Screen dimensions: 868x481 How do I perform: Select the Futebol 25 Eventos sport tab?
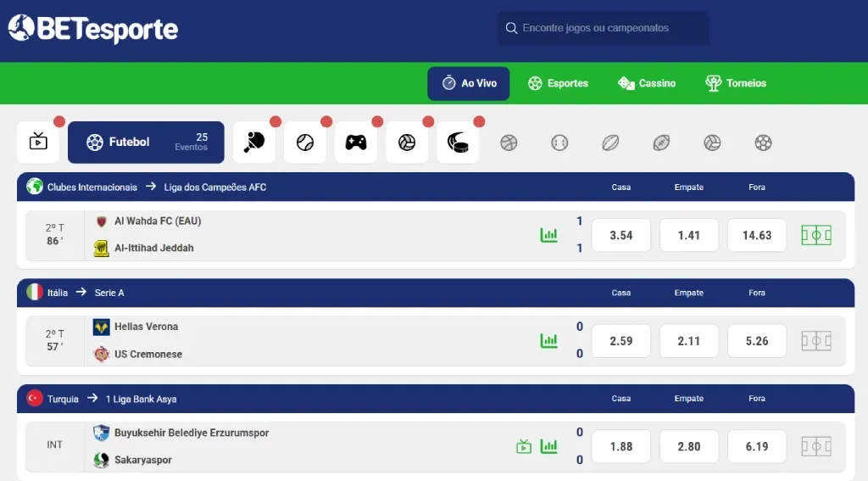[146, 142]
